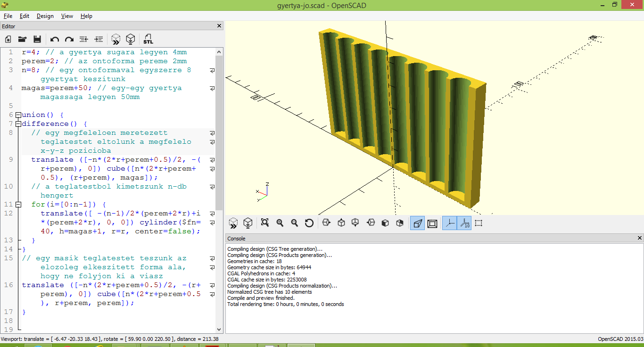Click Preview icon in viewport toolbar
The image size is (644, 347).
tap(233, 223)
